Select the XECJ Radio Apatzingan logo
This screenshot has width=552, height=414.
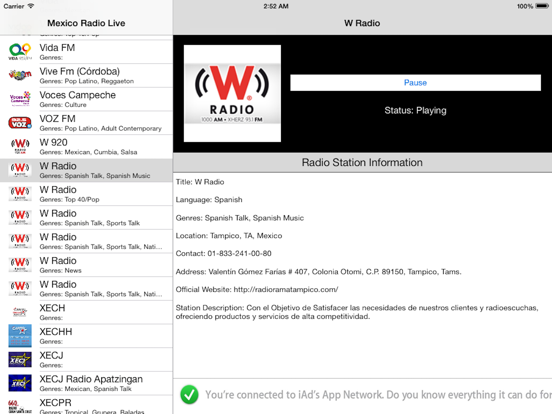20,383
